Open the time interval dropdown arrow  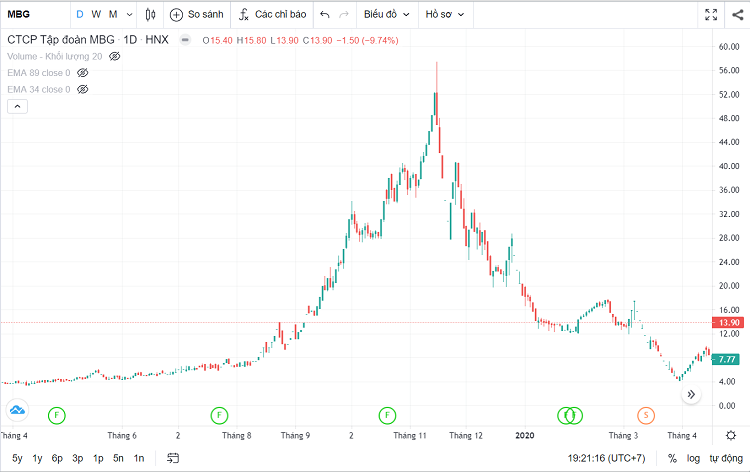coord(130,15)
